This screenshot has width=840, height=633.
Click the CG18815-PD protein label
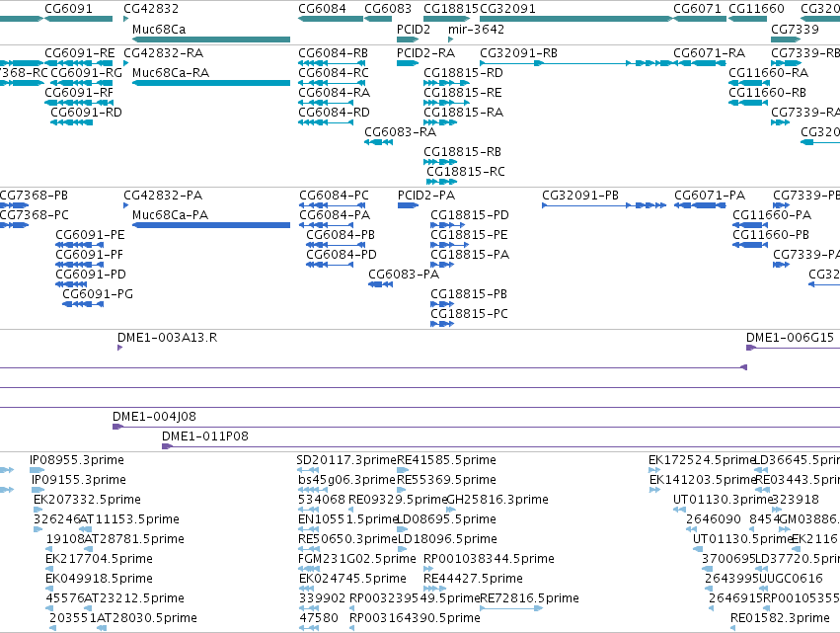470,215
